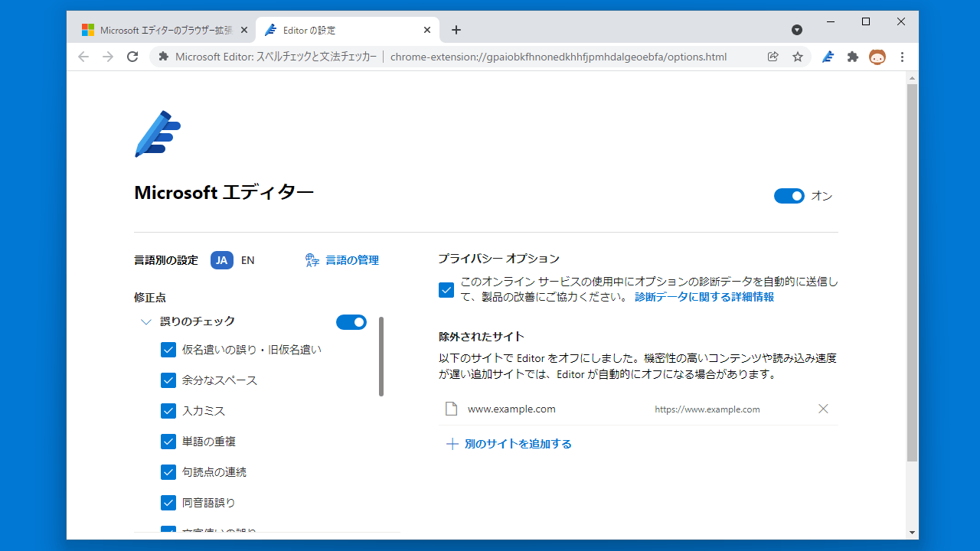Bookmark this page with the star icon

tap(798, 57)
